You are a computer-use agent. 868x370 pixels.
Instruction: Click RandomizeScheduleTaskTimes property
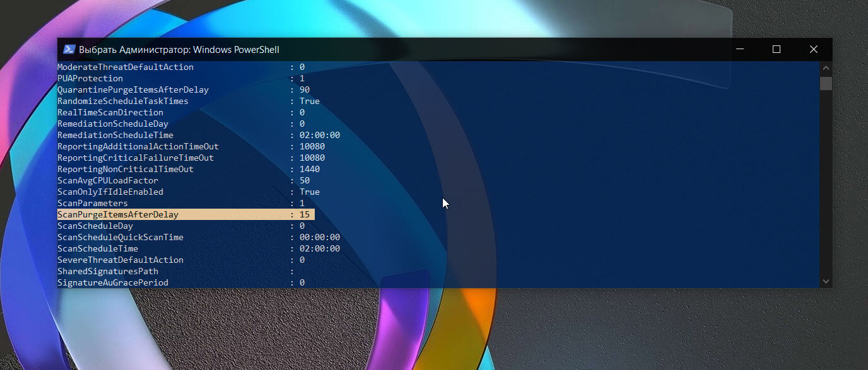point(123,101)
